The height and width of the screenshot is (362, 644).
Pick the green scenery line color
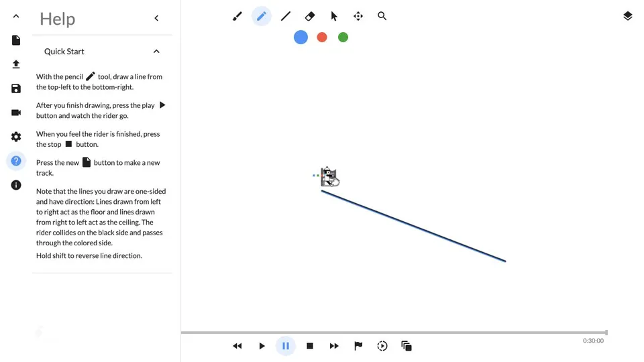(343, 38)
